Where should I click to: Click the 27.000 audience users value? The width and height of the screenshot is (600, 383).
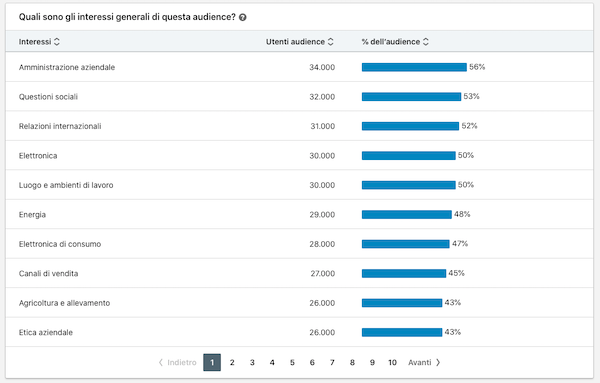click(x=323, y=274)
